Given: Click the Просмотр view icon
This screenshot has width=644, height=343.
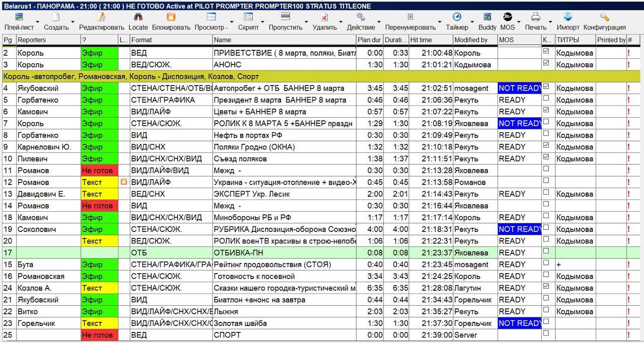Looking at the screenshot, I should coord(211,17).
